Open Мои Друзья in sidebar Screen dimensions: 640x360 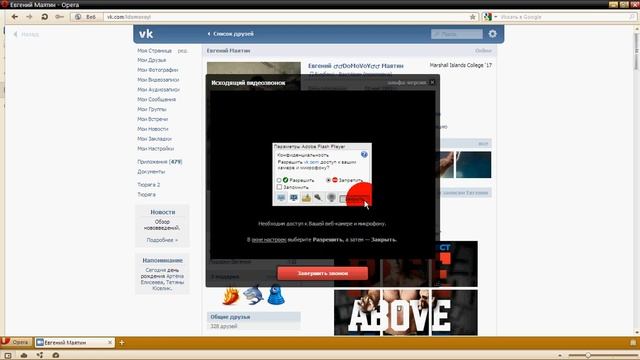click(151, 60)
